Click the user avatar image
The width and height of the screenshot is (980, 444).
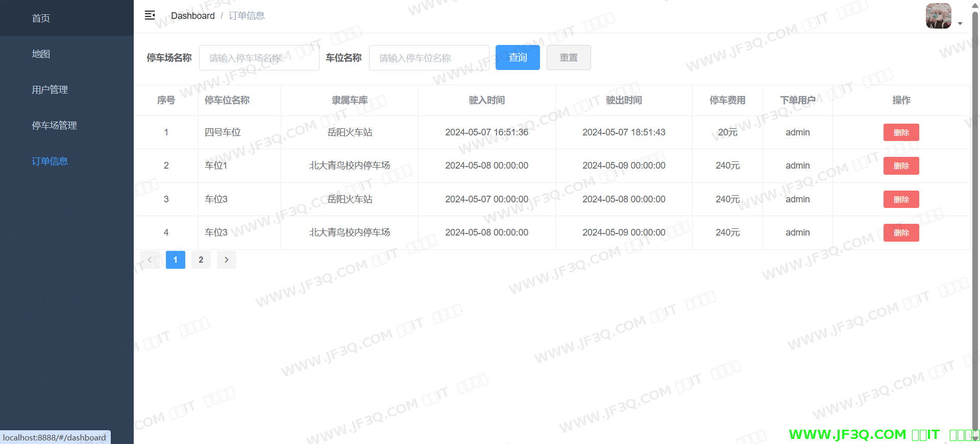[x=938, y=16]
